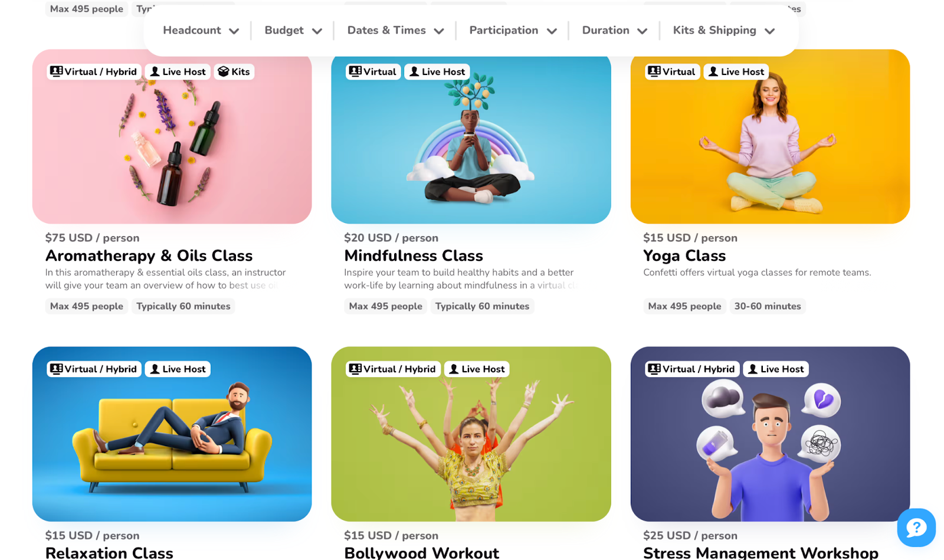This screenshot has width=944, height=560.
Task: Open the Aromatherapy & Oils Class title
Action: 149,256
